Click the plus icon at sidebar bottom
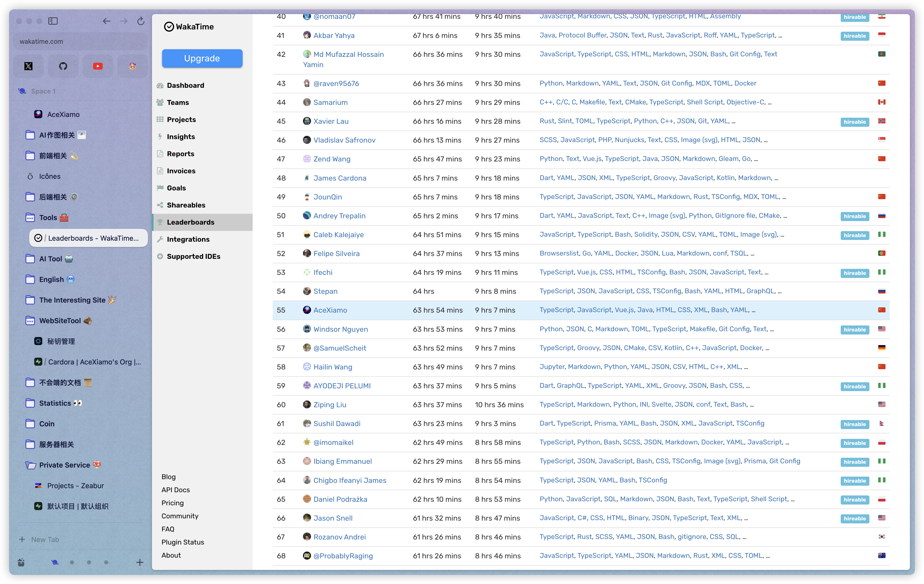 [140, 563]
